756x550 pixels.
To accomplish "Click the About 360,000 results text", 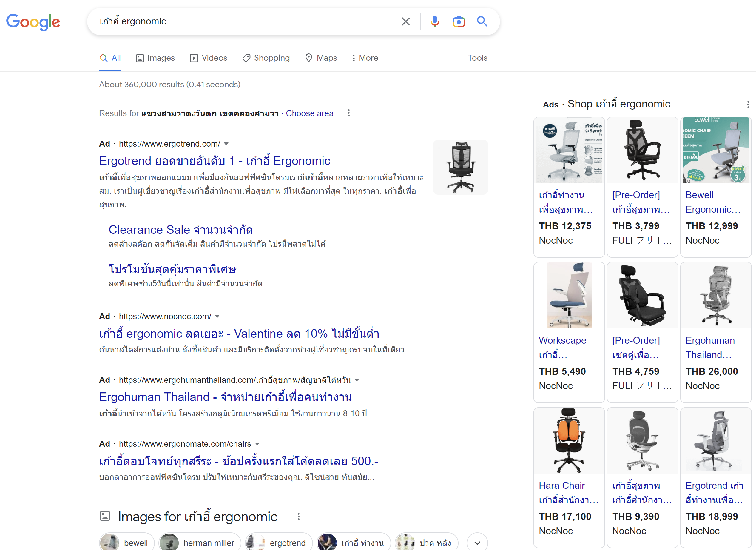I will (170, 85).
